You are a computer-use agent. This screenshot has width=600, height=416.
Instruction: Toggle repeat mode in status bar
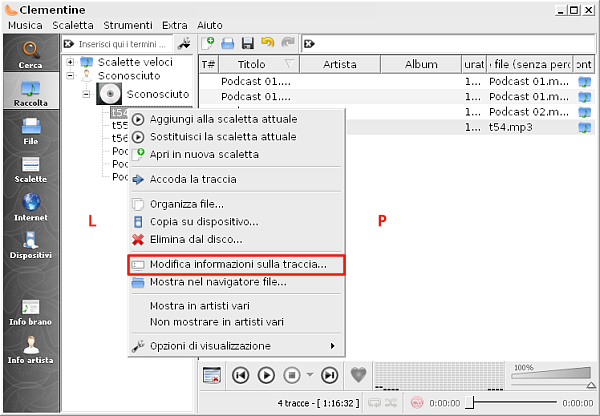coord(375,403)
